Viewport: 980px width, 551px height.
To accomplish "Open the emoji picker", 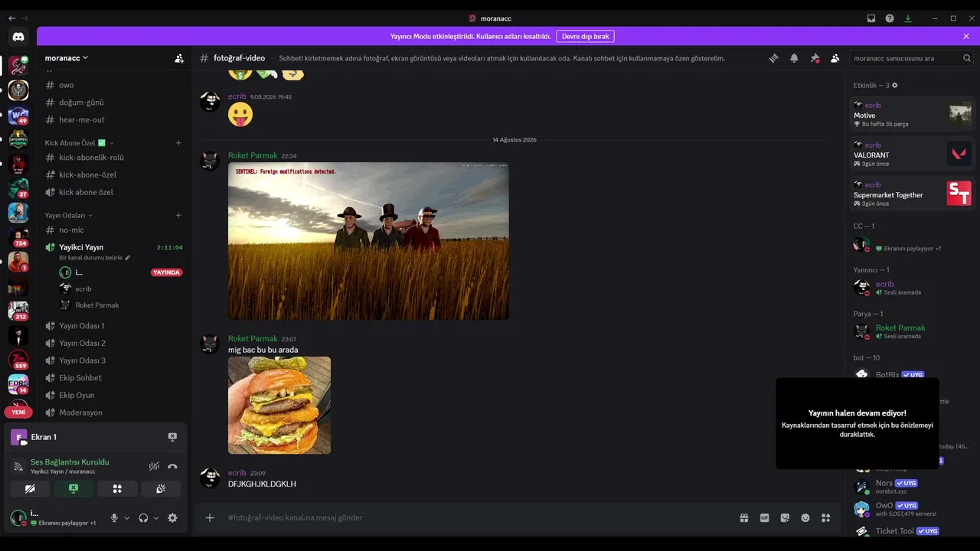I will (805, 518).
